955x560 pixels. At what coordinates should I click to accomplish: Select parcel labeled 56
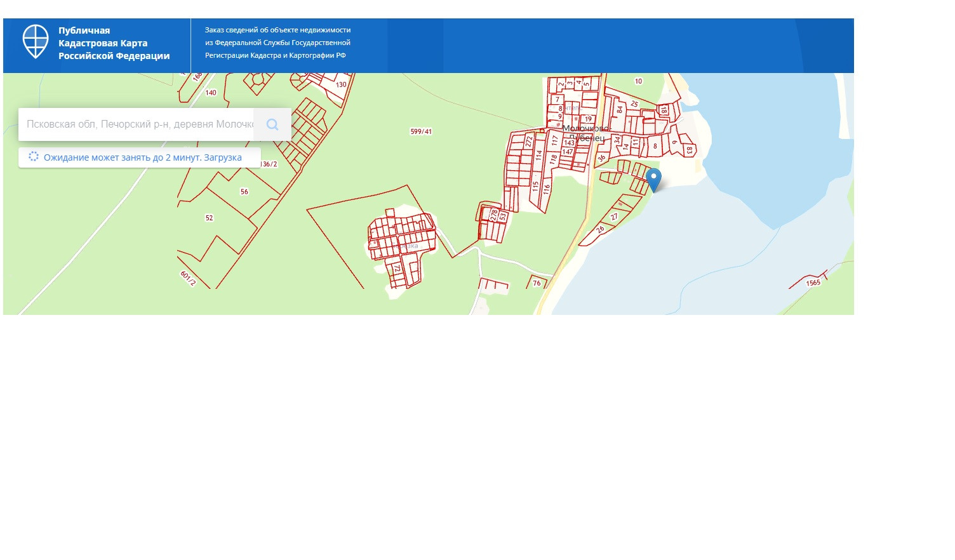click(244, 192)
